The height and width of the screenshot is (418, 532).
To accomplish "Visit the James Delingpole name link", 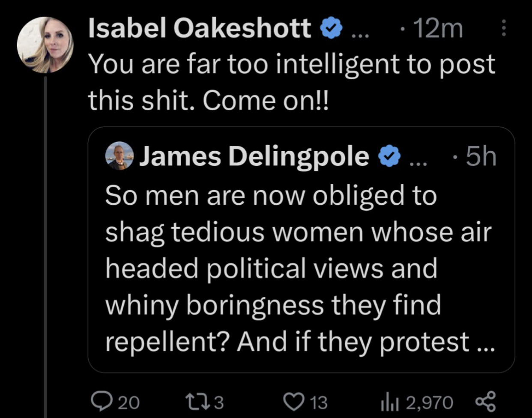I will [254, 156].
